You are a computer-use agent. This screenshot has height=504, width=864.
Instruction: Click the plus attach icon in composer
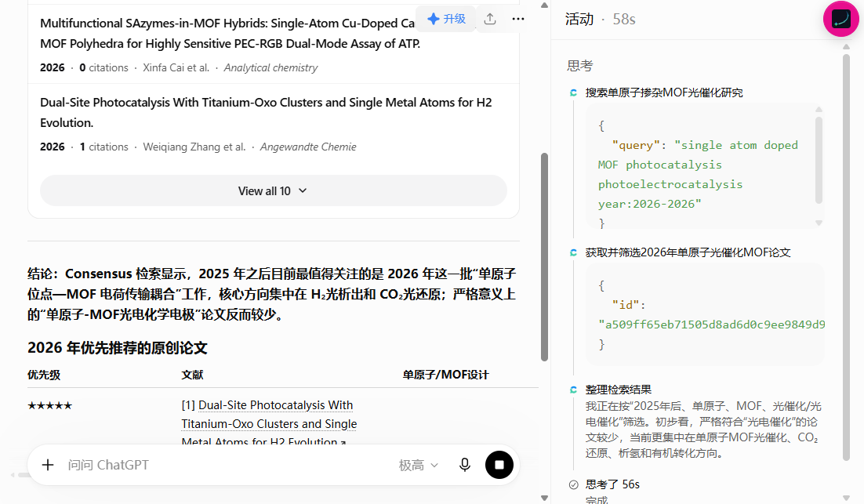coord(48,465)
